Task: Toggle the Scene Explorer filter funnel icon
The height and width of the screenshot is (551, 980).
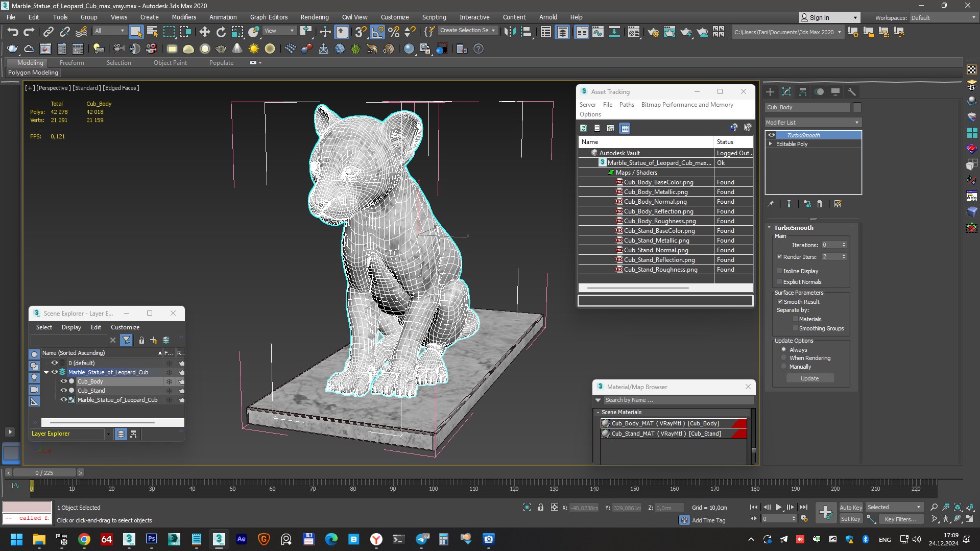Action: click(x=126, y=340)
